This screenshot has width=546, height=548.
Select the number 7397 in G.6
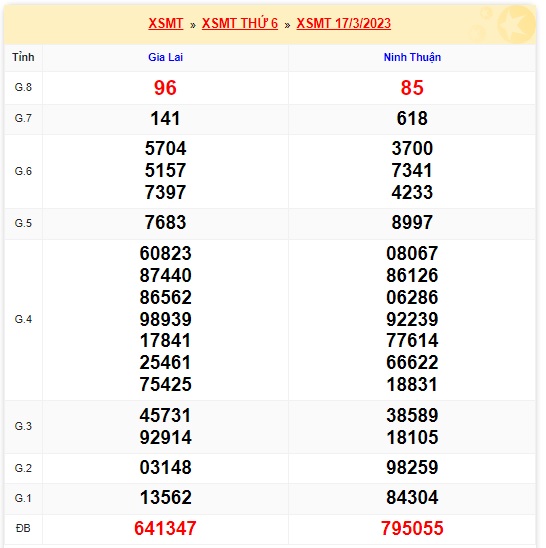tap(165, 193)
